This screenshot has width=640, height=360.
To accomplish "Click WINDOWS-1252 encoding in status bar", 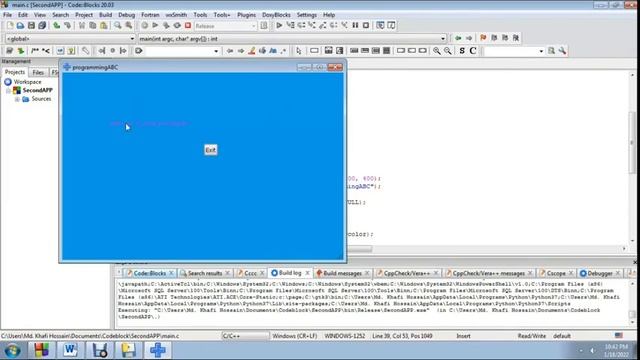I will [x=344, y=336].
